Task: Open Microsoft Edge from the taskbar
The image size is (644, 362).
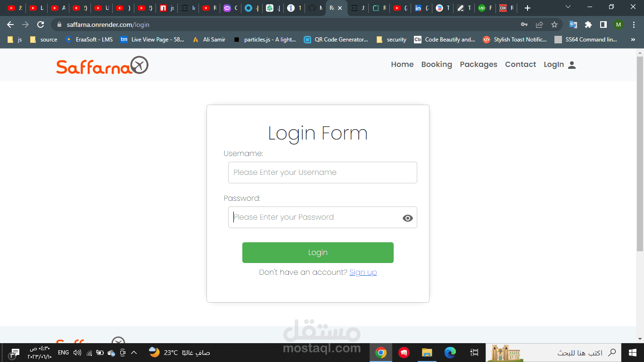Action: click(x=450, y=352)
